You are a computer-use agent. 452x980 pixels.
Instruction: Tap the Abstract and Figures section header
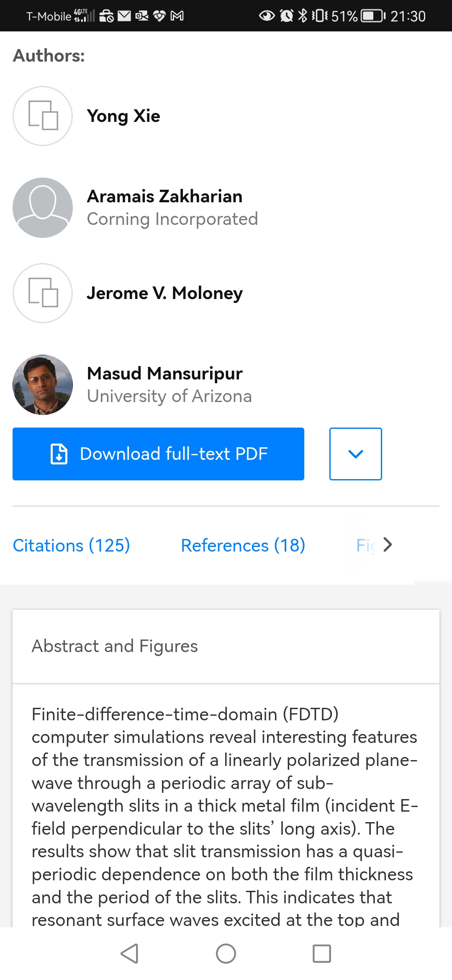(115, 646)
